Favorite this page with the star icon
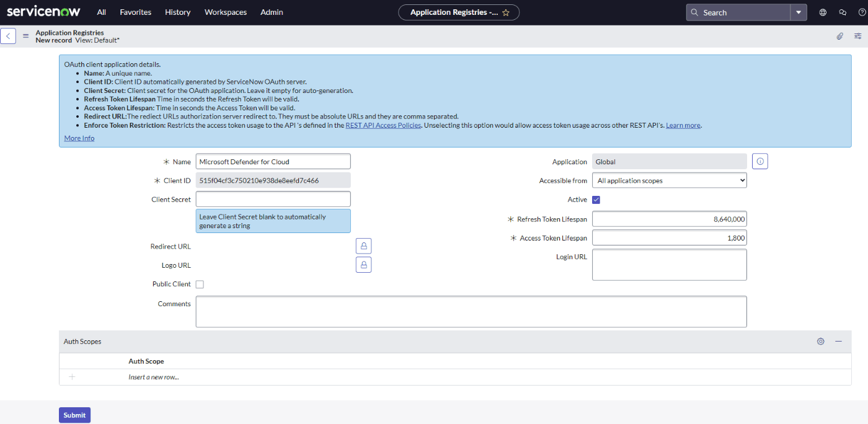The height and width of the screenshot is (424, 868). coord(506,12)
